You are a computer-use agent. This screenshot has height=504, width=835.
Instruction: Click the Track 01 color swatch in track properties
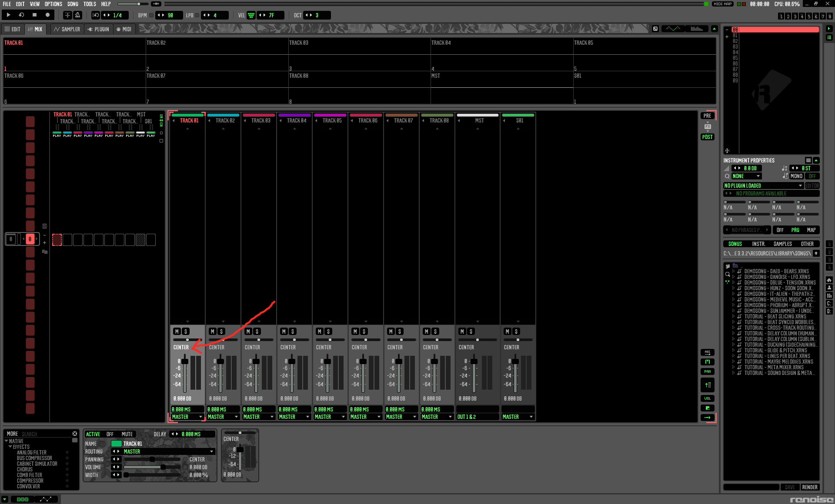pos(116,444)
